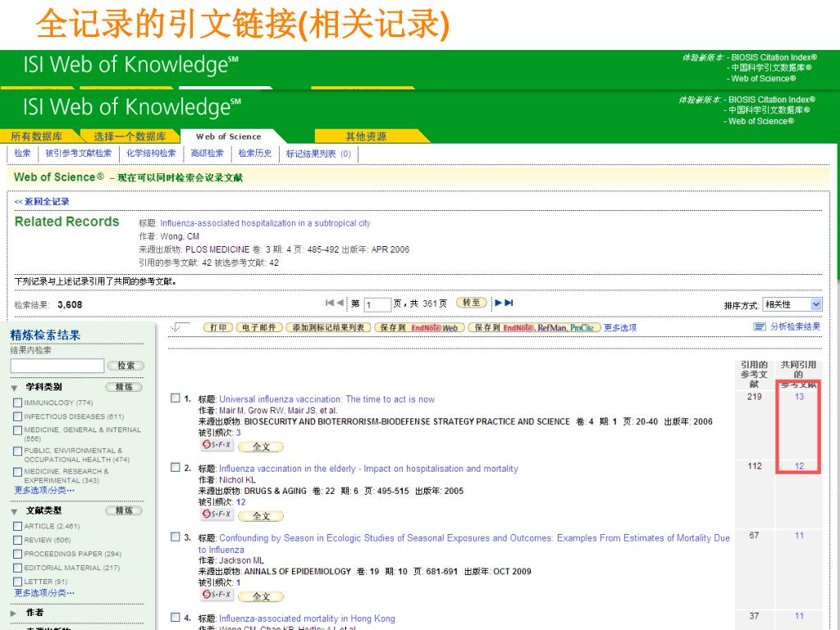Screen dimensions: 840x630
Task: Click shared references count 13 for record 1
Action: [x=799, y=396]
